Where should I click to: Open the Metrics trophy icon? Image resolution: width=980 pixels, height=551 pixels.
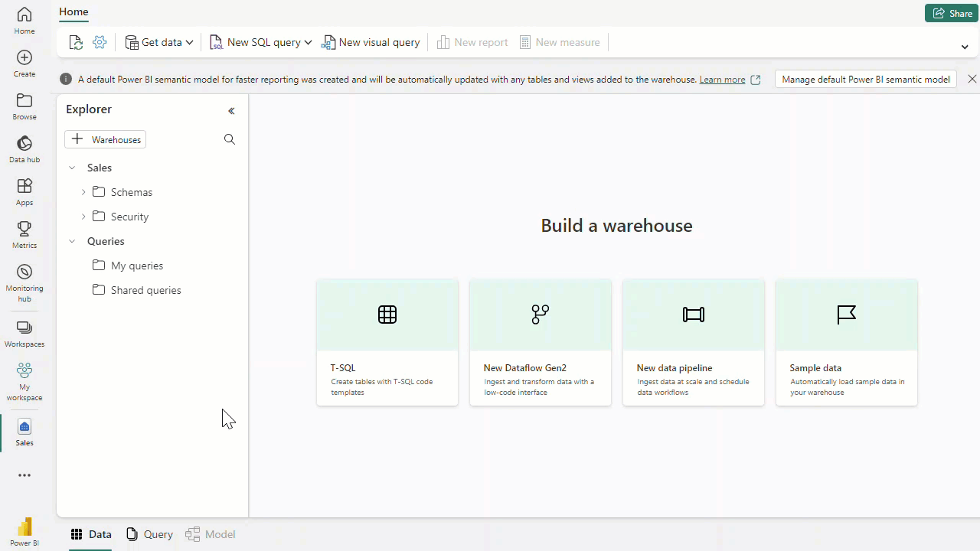[x=24, y=235]
